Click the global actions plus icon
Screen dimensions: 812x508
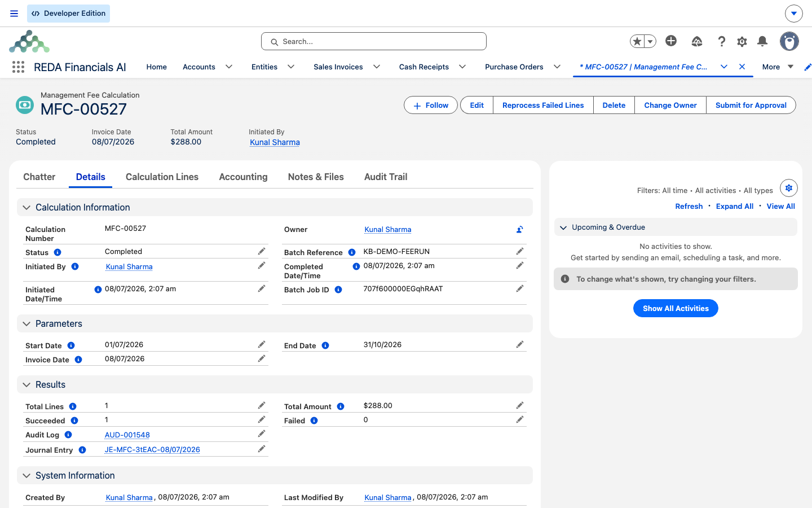pos(671,41)
